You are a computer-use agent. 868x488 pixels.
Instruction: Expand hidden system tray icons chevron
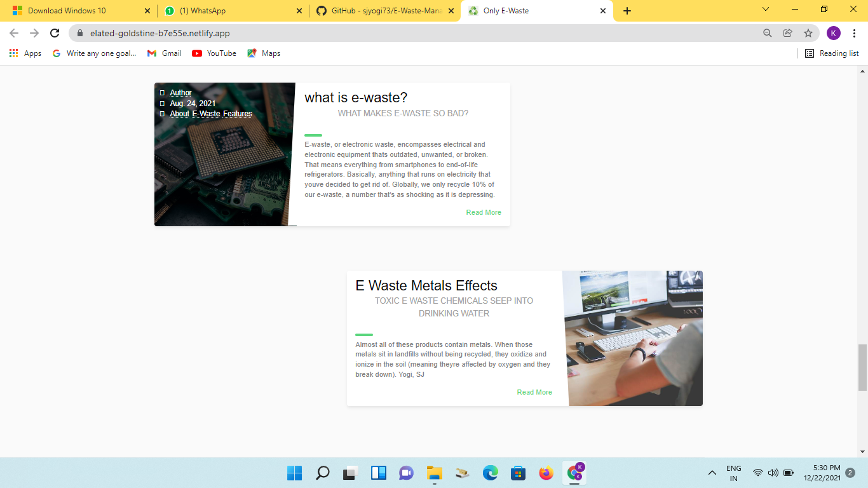click(712, 472)
